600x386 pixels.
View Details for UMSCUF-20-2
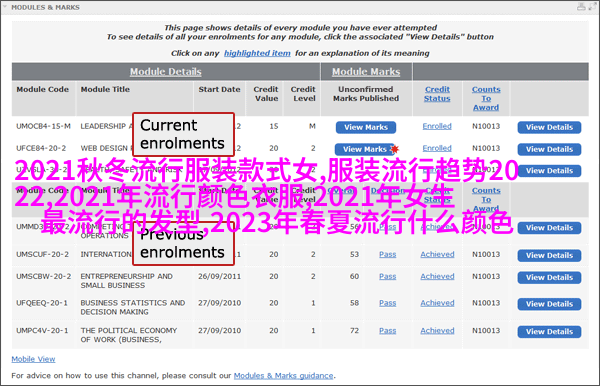[x=549, y=256]
